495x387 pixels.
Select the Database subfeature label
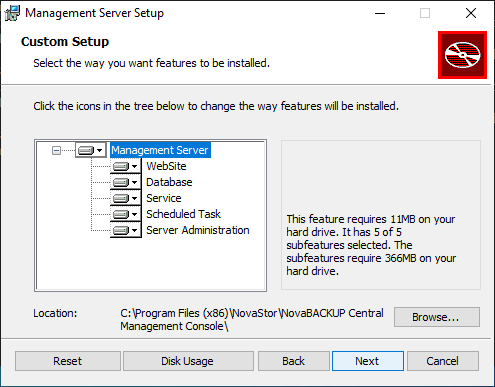[169, 182]
